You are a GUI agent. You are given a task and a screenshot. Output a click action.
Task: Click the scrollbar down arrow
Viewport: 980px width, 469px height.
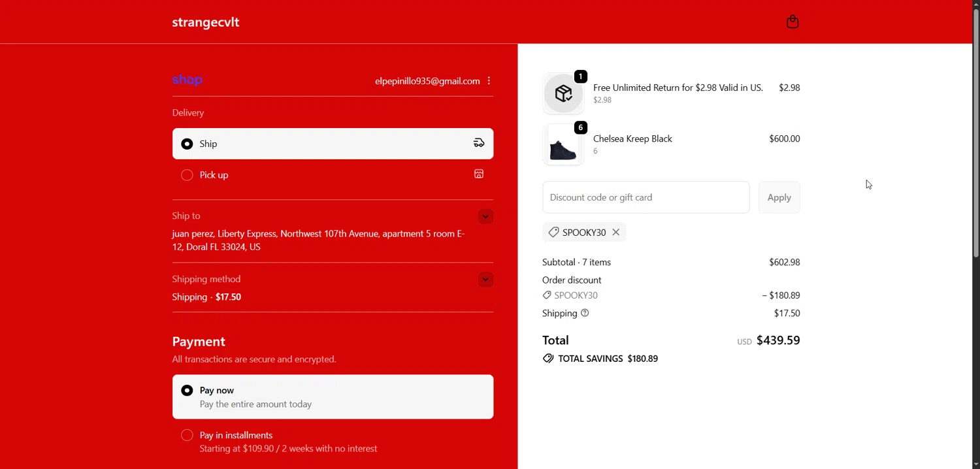click(976, 464)
